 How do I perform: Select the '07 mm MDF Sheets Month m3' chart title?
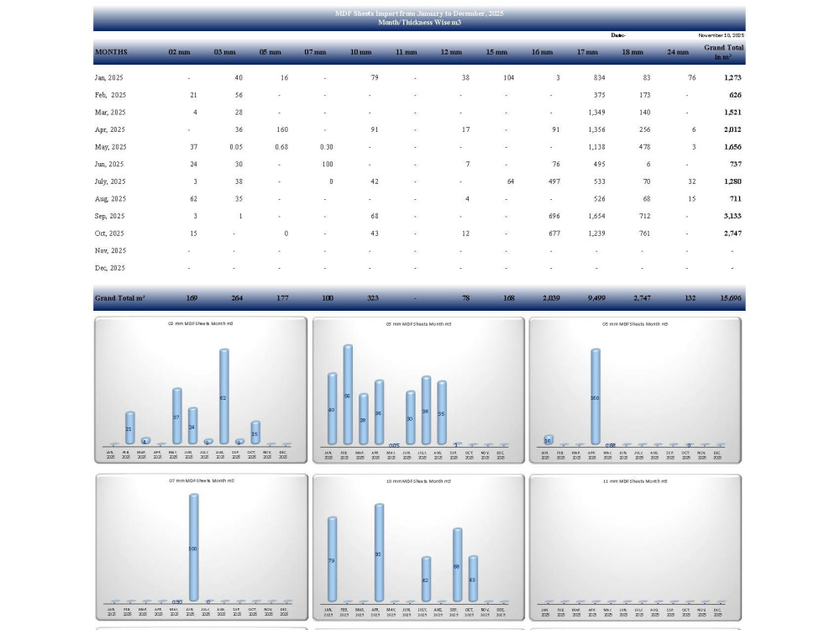tap(202, 480)
